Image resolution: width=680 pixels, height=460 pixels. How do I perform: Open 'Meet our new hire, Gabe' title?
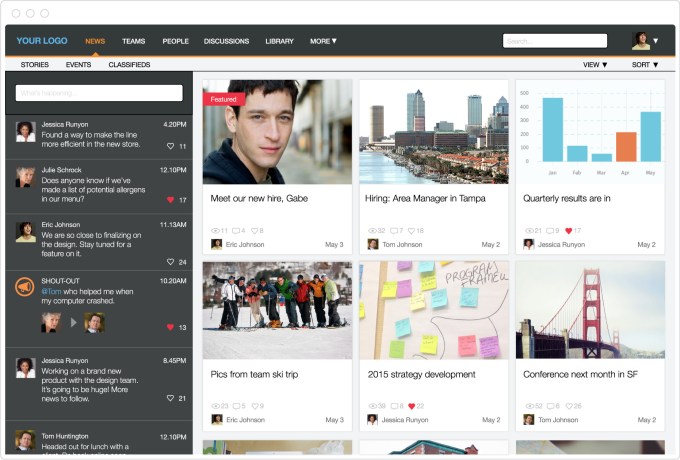click(x=259, y=199)
